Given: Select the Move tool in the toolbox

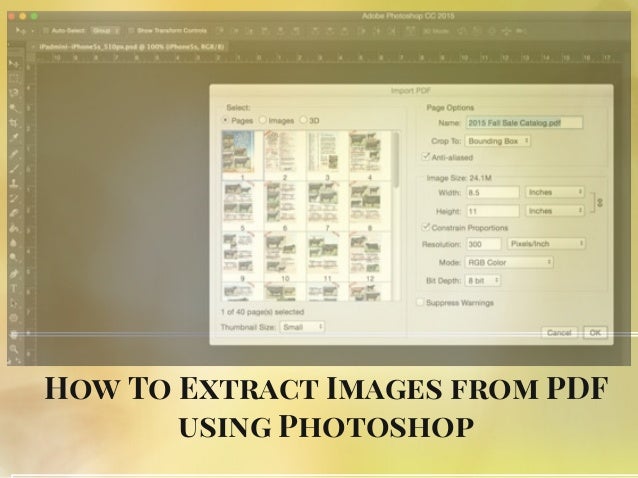Looking at the screenshot, I should pos(13,63).
